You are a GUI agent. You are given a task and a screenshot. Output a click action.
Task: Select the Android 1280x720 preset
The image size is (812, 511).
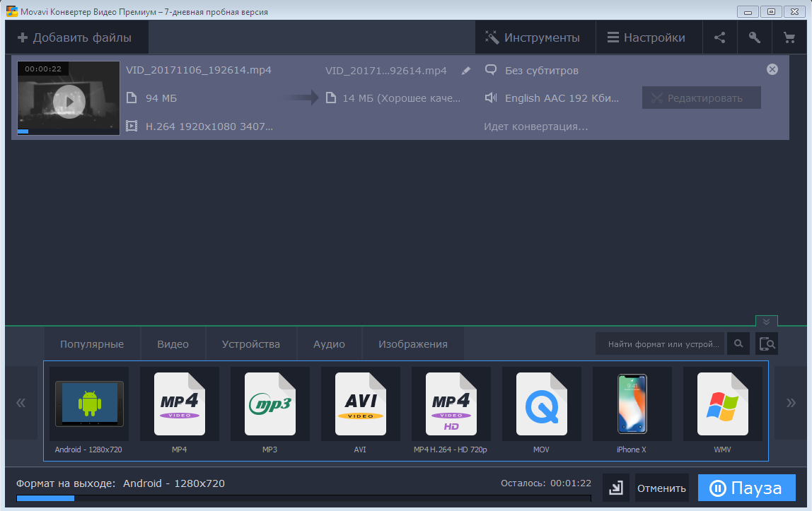coord(89,409)
